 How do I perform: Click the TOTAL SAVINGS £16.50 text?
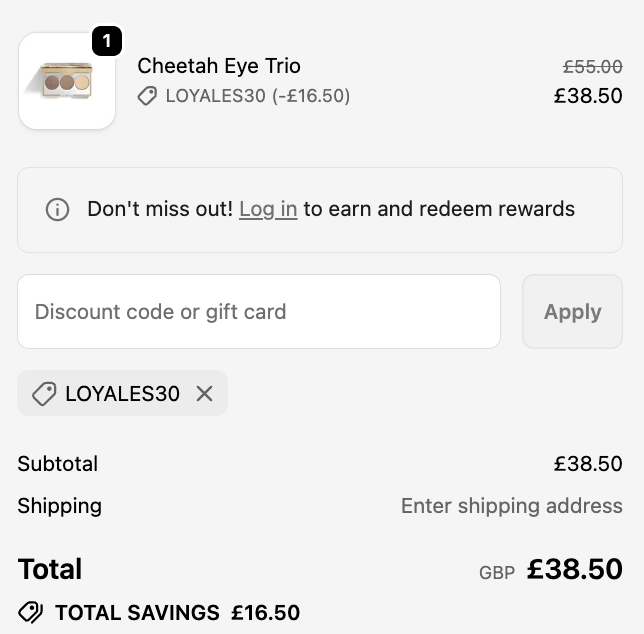point(177,613)
